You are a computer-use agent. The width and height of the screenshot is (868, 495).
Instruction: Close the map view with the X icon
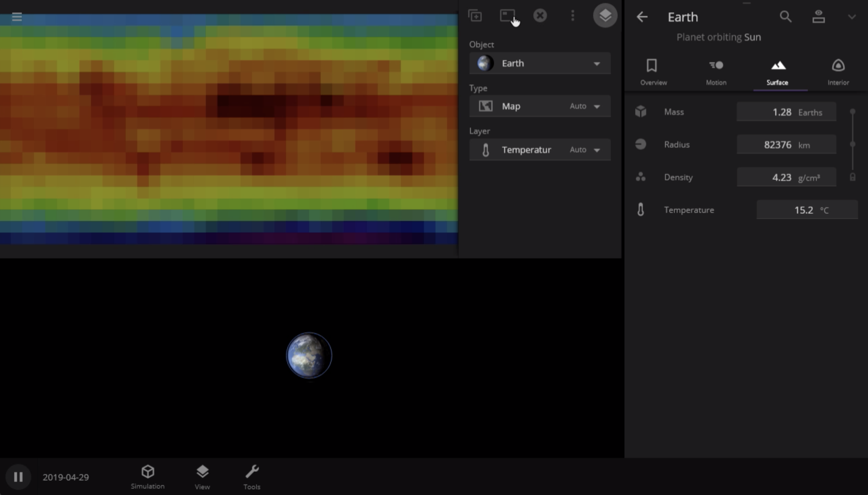(x=540, y=16)
